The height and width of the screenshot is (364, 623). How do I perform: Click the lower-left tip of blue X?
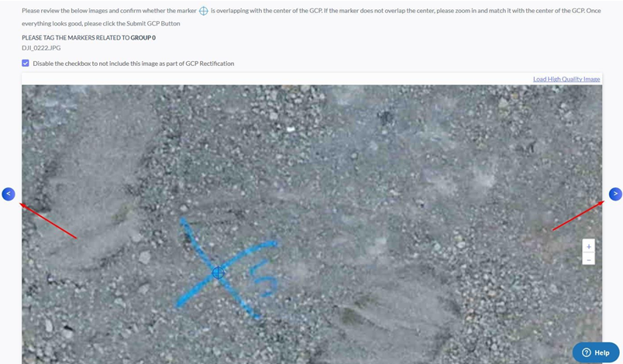click(x=179, y=305)
